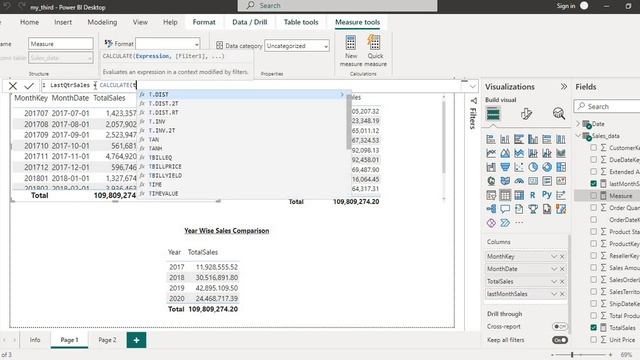The width and height of the screenshot is (640, 360).
Task: Click Fields pane Search box
Action: [607, 107]
